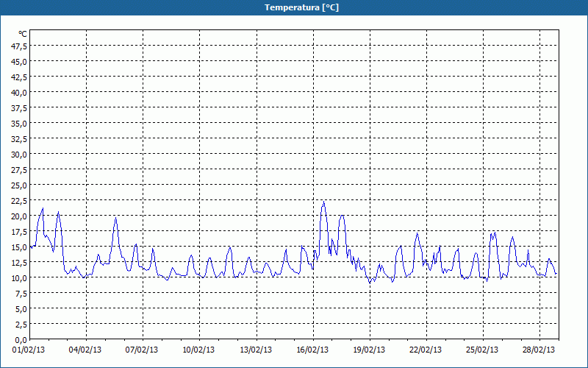
Task: Click the 04/02/13 date label
Action: pos(85,350)
